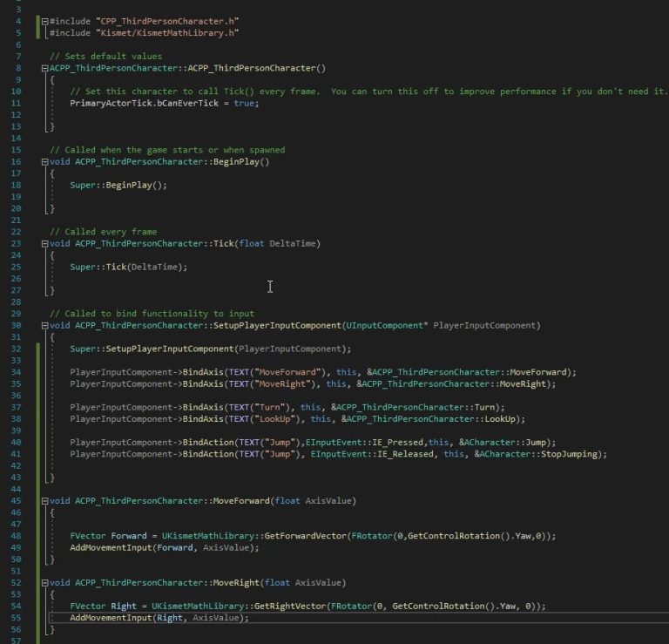
Task: Click "// Called to bind functionality to input" comment
Action: (x=152, y=314)
